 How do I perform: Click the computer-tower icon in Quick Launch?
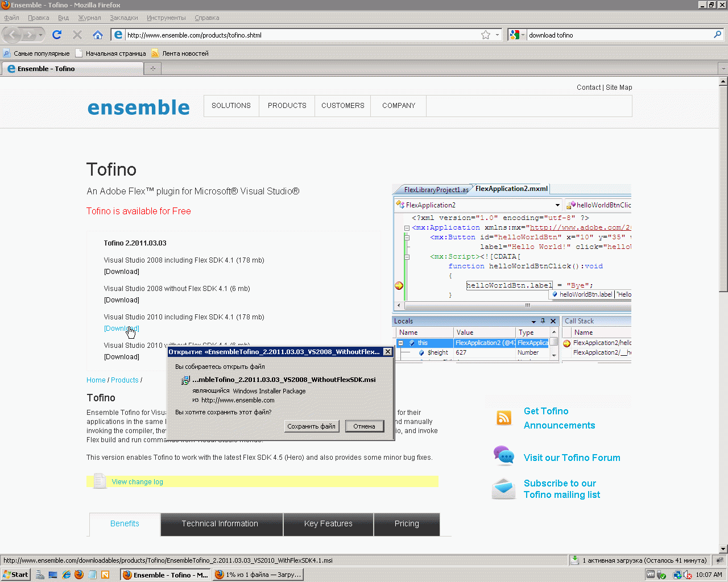click(x=40, y=575)
